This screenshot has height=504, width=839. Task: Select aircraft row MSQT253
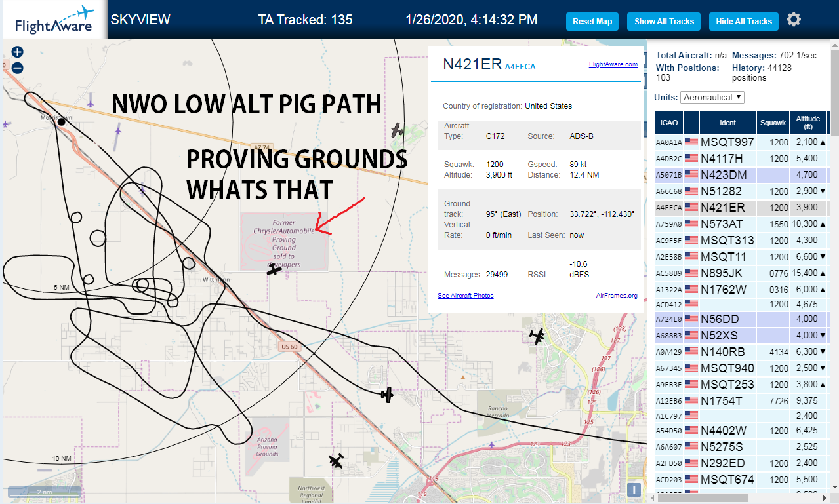741,384
